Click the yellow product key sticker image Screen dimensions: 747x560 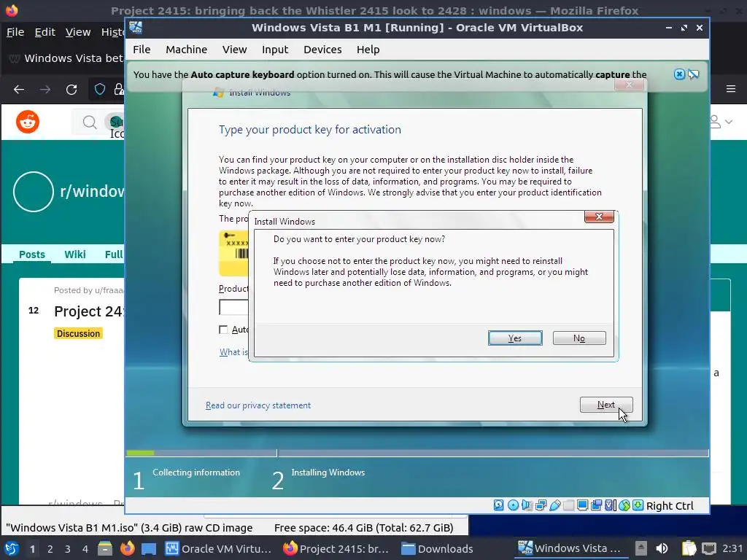click(233, 253)
